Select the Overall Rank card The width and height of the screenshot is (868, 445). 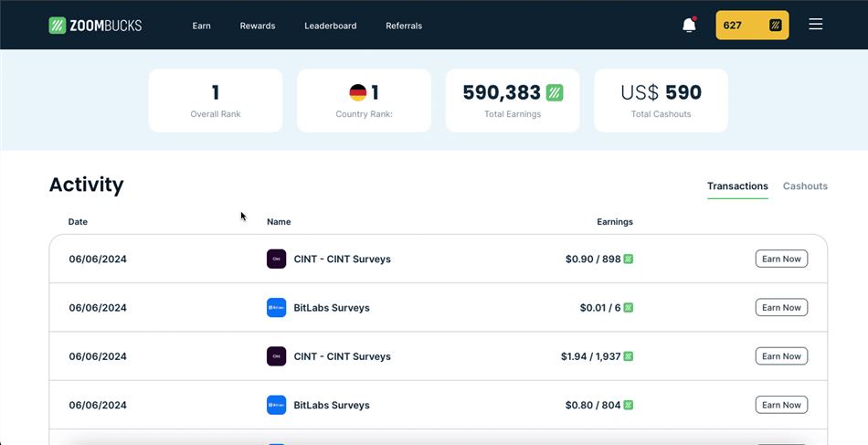216,101
